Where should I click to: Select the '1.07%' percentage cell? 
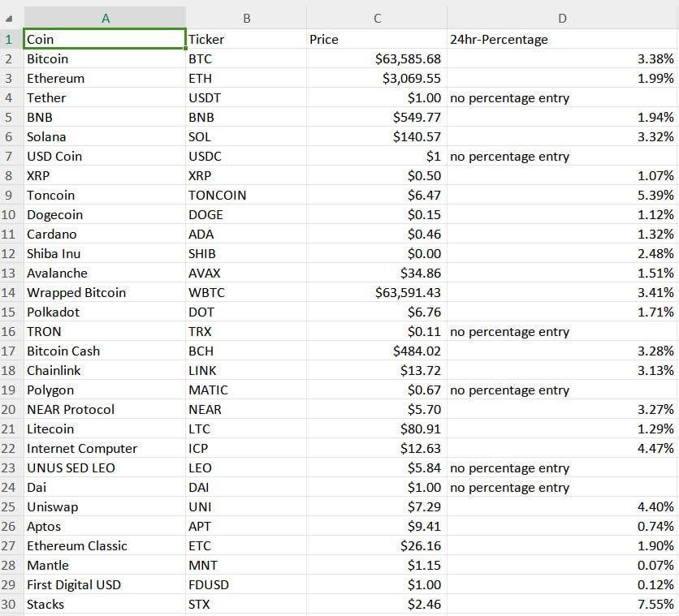562,175
